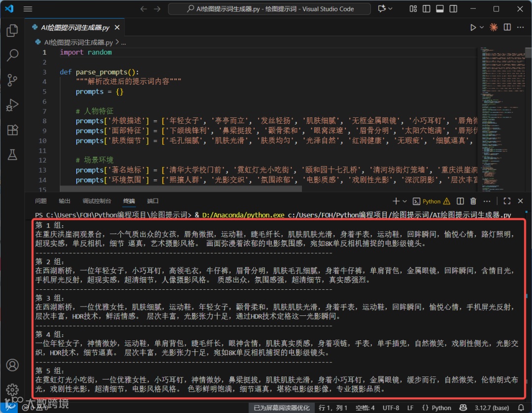Click the breadcrumb ellipsis symbol

click(x=124, y=43)
